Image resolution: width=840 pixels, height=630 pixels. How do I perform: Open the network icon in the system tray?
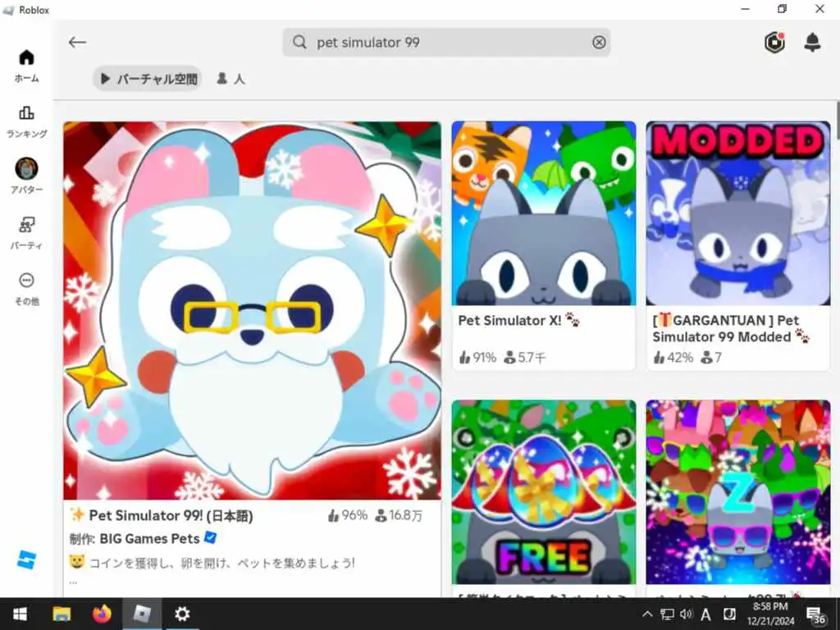pos(667,614)
